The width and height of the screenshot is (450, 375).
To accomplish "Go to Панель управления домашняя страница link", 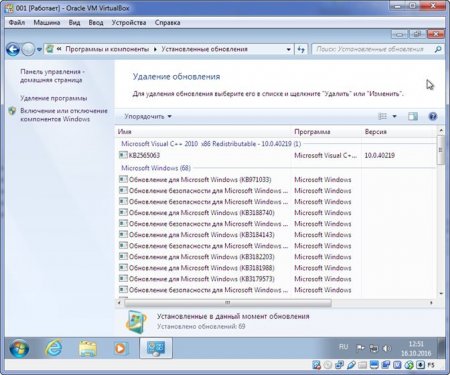I will point(52,76).
